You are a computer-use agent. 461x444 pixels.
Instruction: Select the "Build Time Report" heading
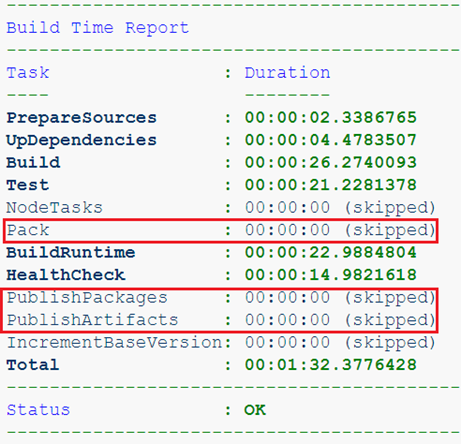(x=98, y=28)
